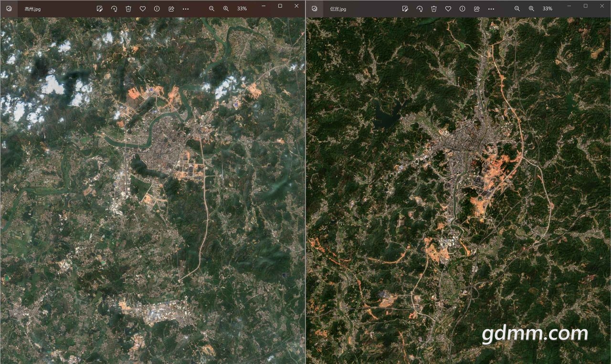Image resolution: width=611 pixels, height=364 pixels.
Task: Toggle file info pane for 信宜.jpg
Action: pos(462,9)
